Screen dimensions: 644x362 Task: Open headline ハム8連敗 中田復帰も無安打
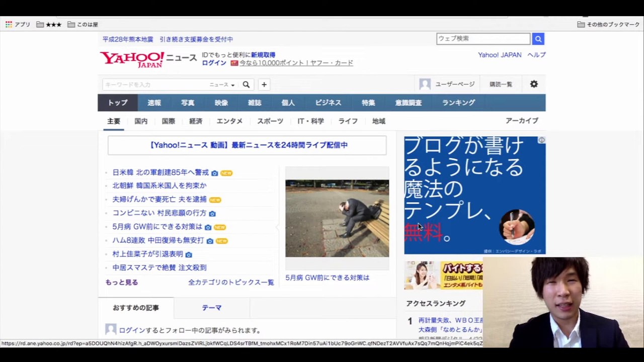point(158,240)
